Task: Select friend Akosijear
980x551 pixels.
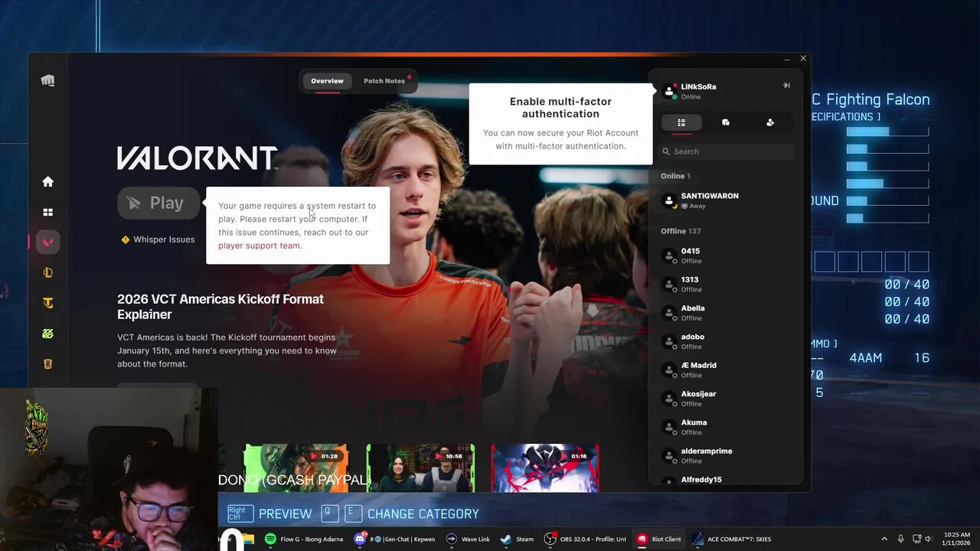Action: (726, 399)
